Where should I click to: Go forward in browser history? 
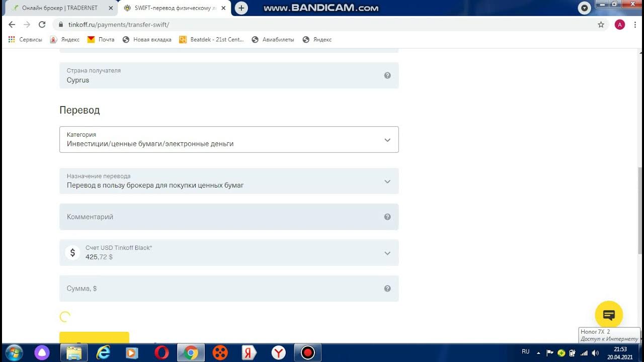tap(27, 25)
